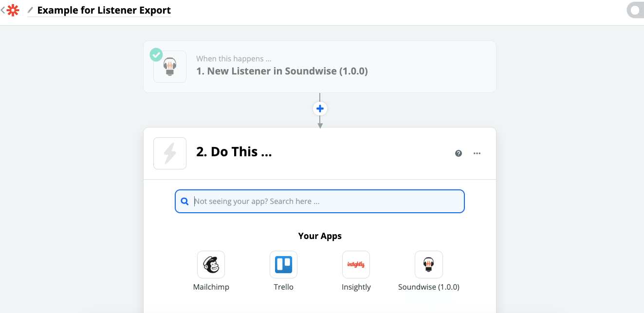644x313 pixels.
Task: Open help with the question mark icon
Action: point(459,153)
